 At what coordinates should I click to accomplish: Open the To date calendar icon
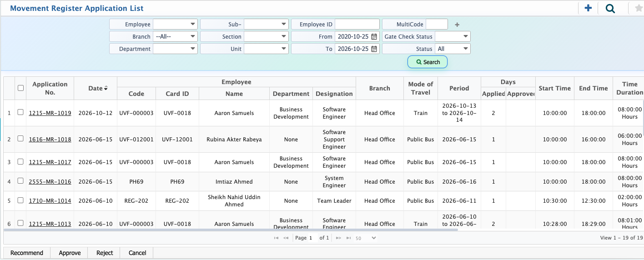374,49
